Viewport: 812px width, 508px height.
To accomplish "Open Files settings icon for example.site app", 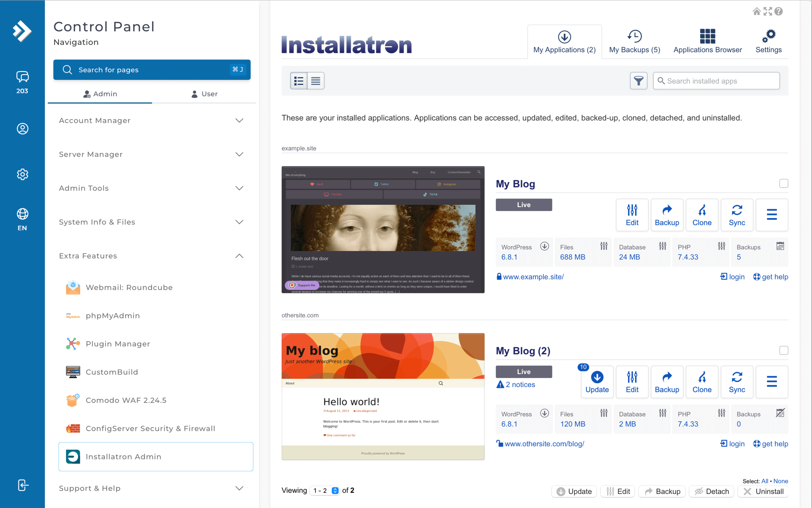I will coord(604,246).
